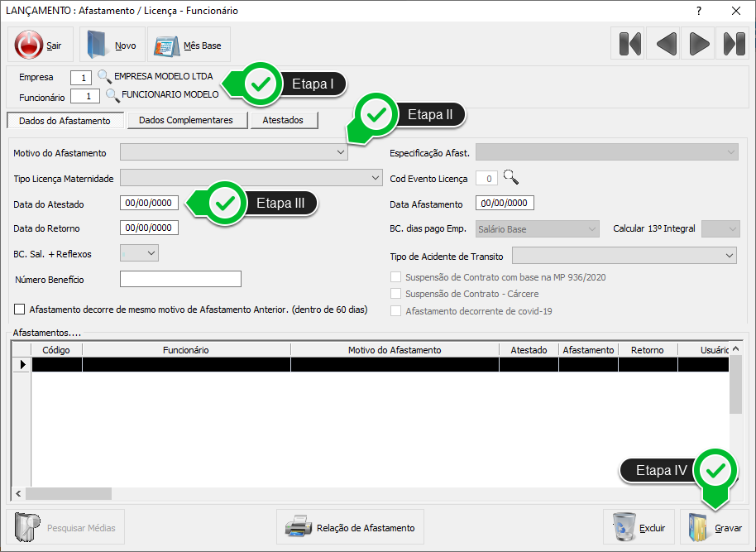Click Relação de Afastamento button

click(350, 527)
